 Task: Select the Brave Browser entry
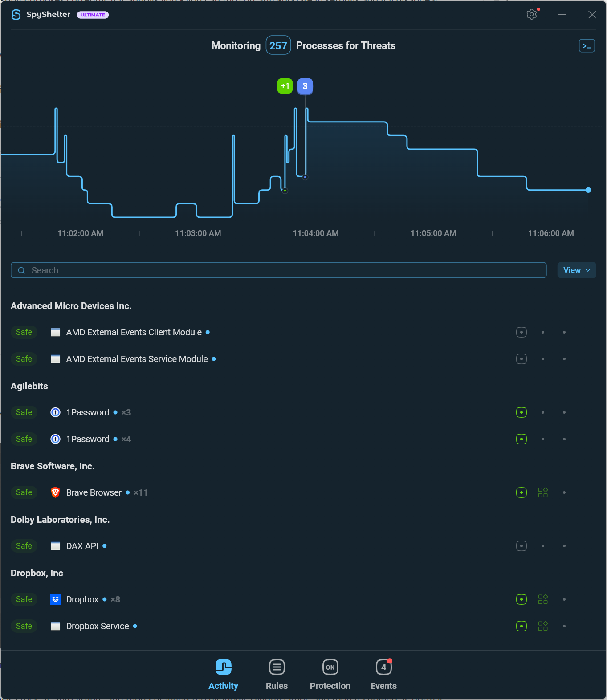pyautogui.click(x=303, y=492)
